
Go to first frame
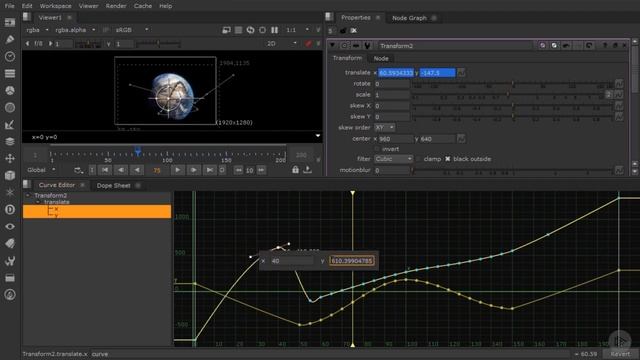click(x=105, y=170)
